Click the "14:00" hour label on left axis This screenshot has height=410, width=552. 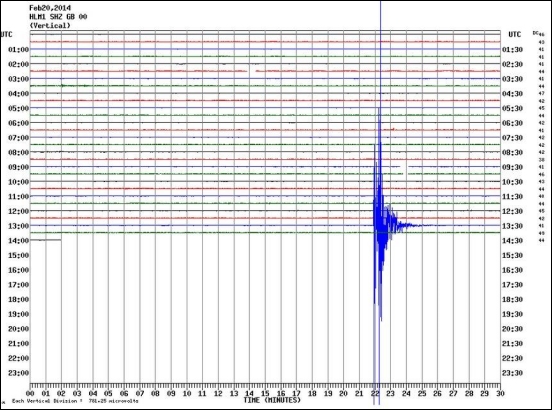19,241
